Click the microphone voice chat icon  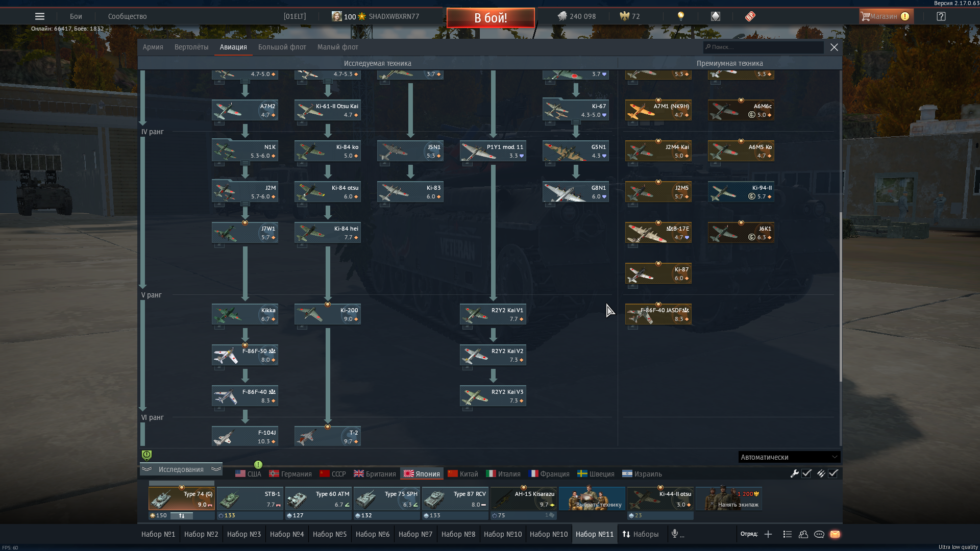[675, 534]
